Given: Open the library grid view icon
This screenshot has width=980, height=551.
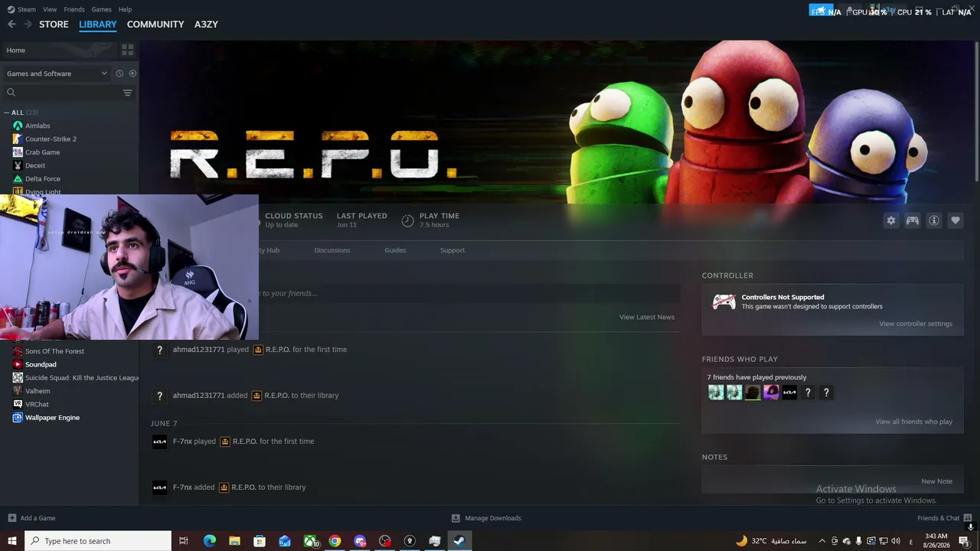Looking at the screenshot, I should point(127,50).
